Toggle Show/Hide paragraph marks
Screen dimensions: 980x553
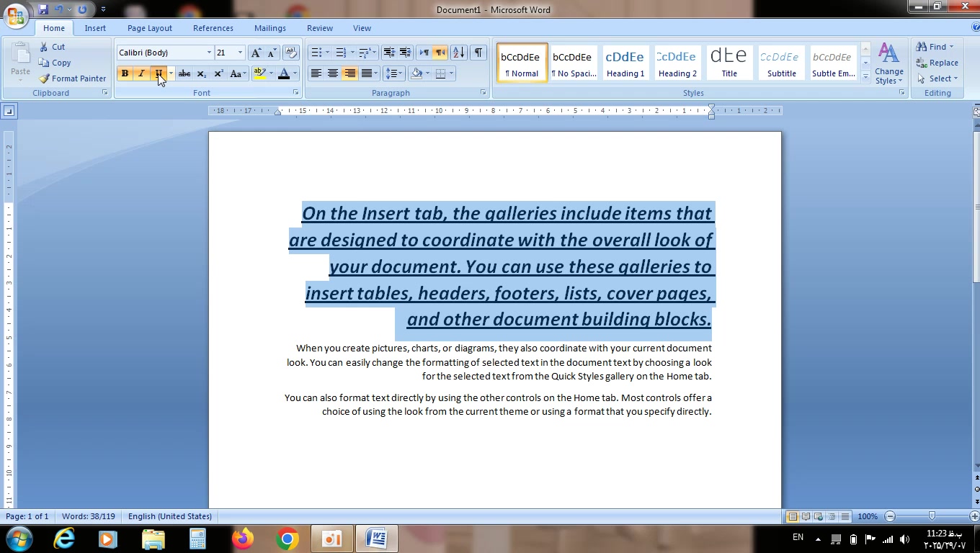478,53
